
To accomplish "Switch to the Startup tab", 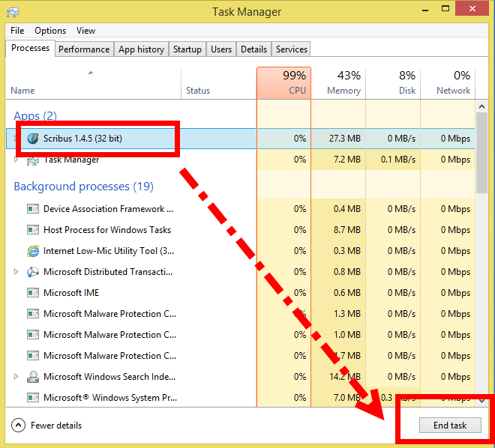I will (x=187, y=49).
